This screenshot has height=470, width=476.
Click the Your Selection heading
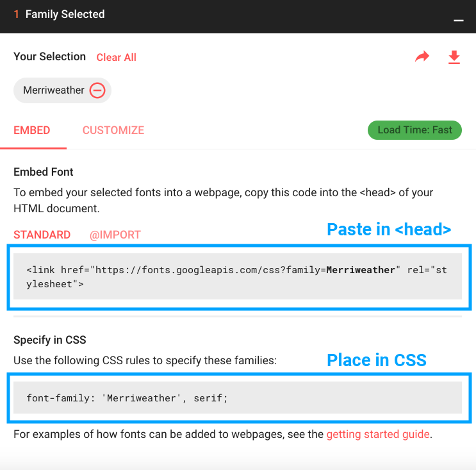coord(49,56)
